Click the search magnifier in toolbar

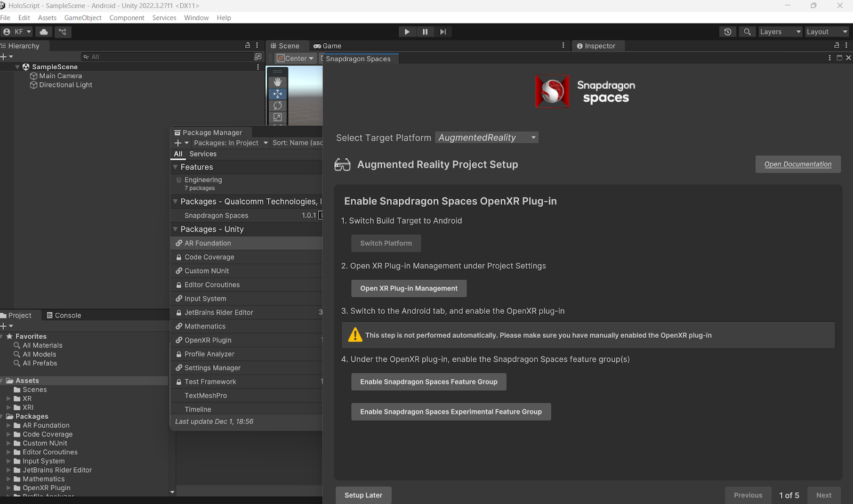[x=747, y=32]
